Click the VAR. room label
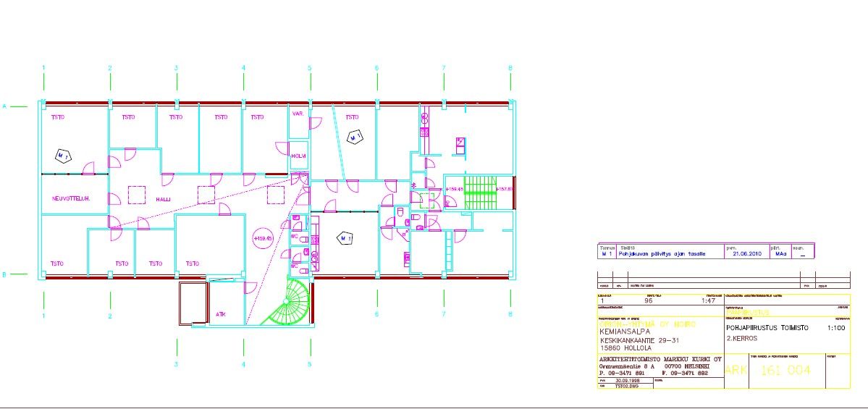 297,115
